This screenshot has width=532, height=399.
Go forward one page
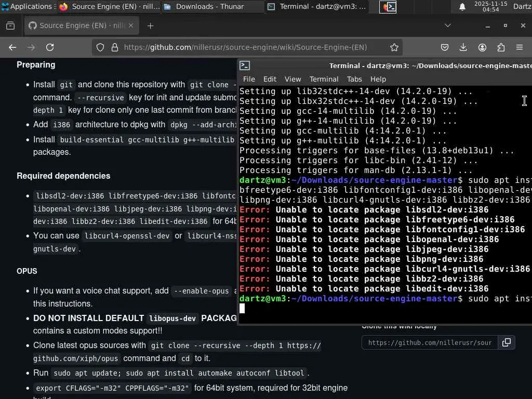tap(31, 47)
